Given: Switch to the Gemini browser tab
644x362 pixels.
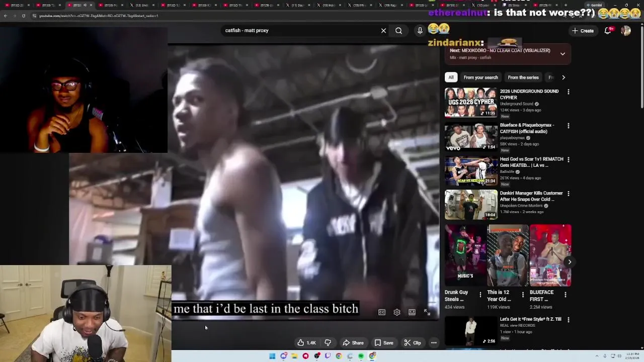Looking at the screenshot, I should tap(596, 5).
